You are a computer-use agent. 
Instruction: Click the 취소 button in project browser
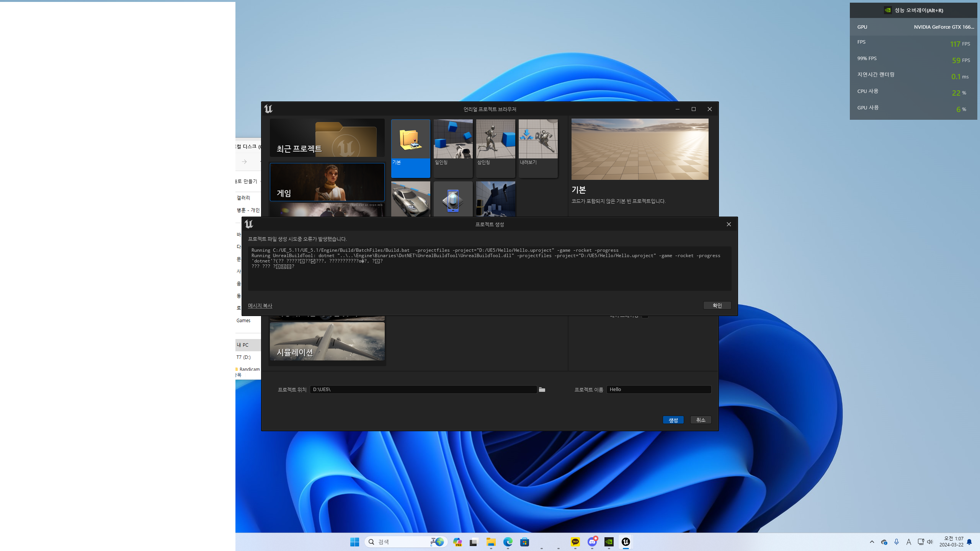click(701, 420)
